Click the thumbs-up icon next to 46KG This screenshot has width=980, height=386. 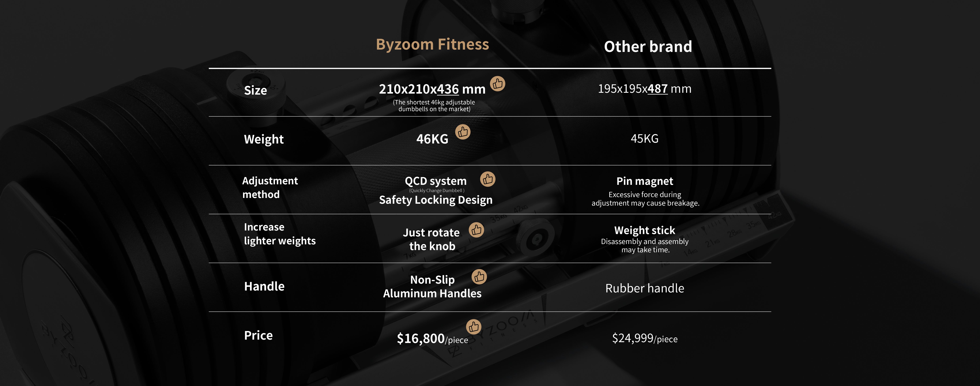pos(463,132)
